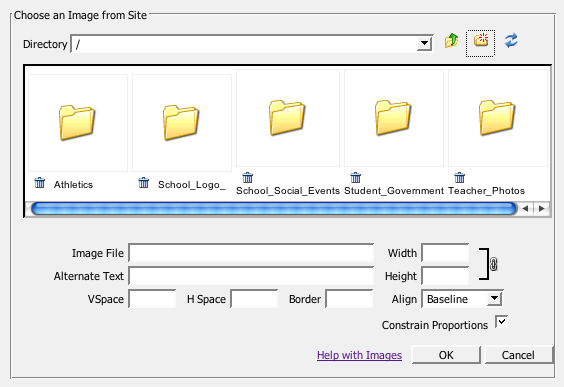The width and height of the screenshot is (564, 387).
Task: Open the Teacher_Photos folder
Action: click(x=497, y=118)
